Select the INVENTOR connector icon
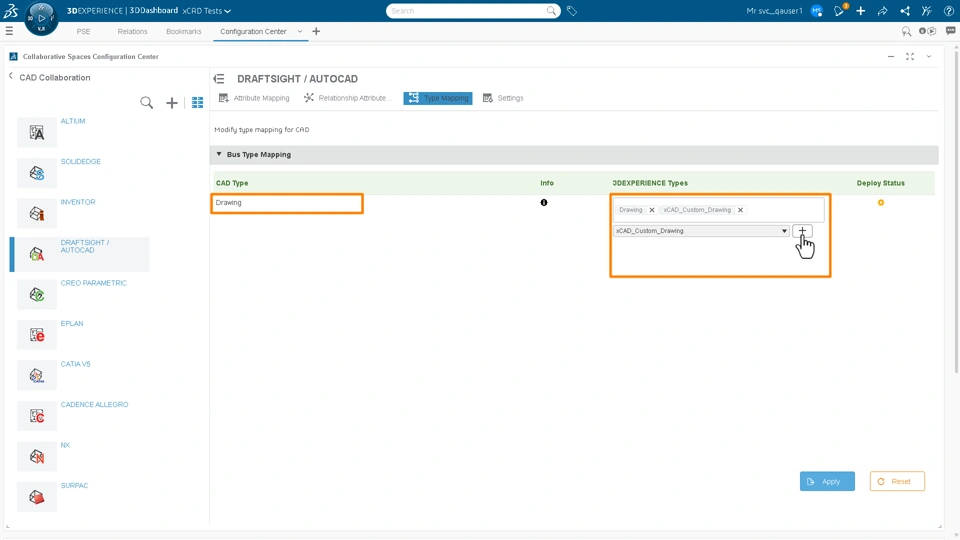This screenshot has width=960, height=540. point(37,213)
